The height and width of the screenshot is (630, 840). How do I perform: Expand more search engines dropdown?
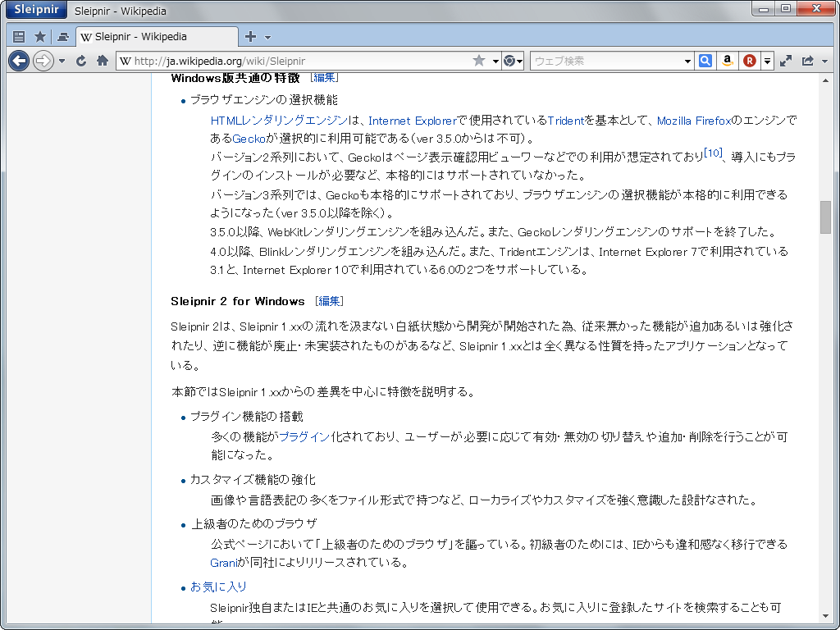click(x=767, y=61)
